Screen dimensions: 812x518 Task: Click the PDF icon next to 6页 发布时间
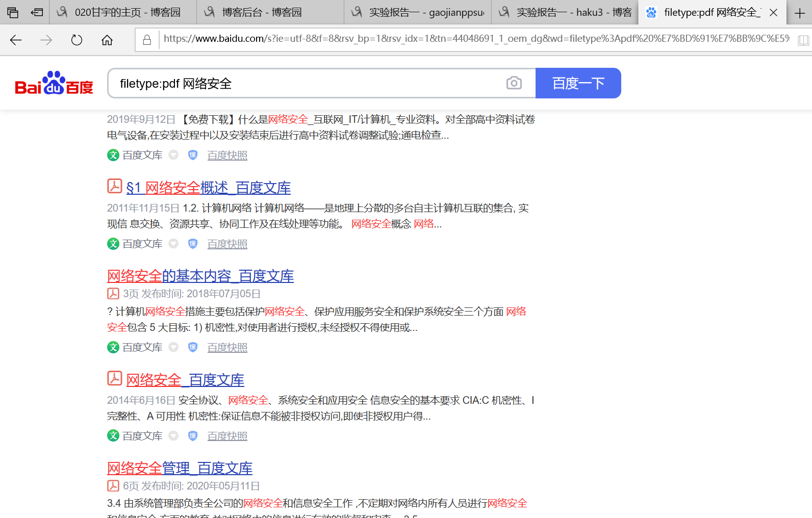[113, 486]
